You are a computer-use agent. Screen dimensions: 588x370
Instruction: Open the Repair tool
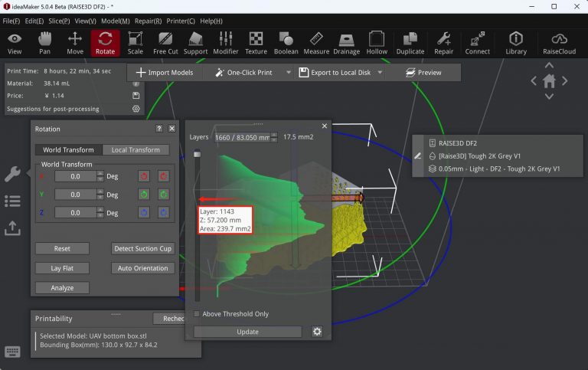(443, 44)
